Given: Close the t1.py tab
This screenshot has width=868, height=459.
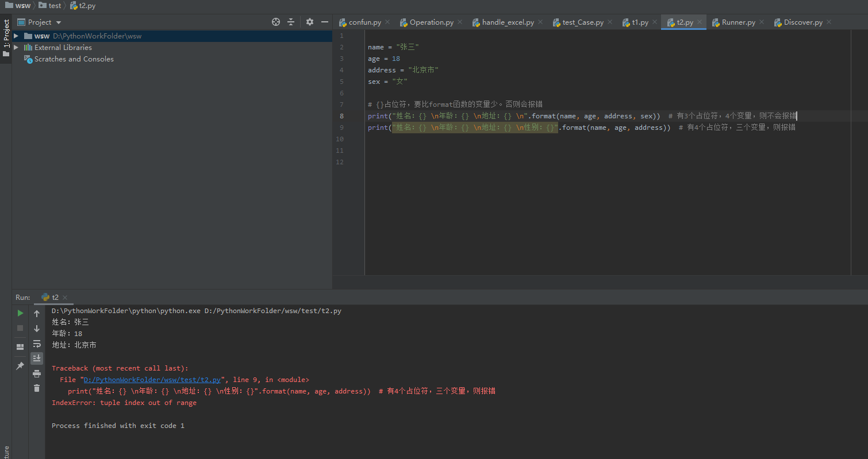Looking at the screenshot, I should click(655, 22).
